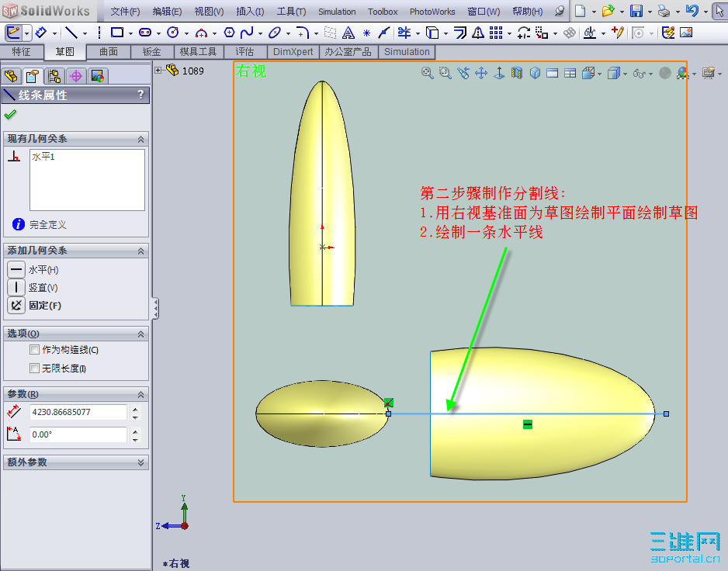This screenshot has width=728, height=571.
Task: Open the FeatureManager design tree tab
Action: tap(11, 76)
